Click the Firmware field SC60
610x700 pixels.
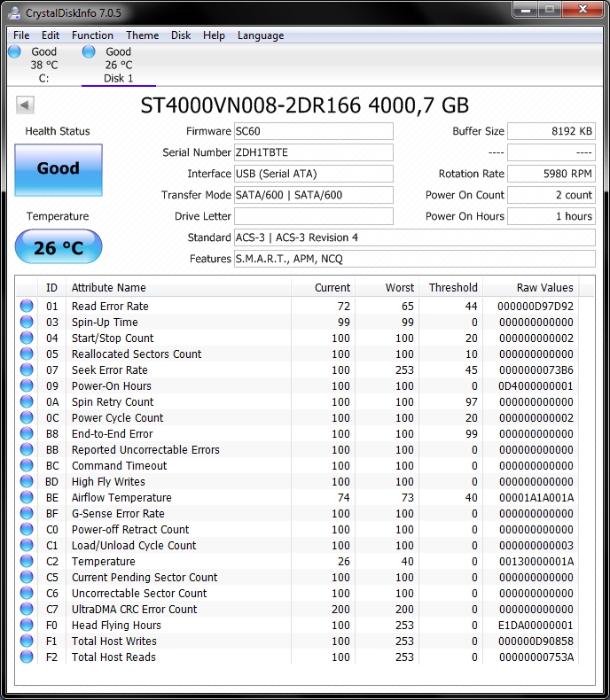(314, 131)
